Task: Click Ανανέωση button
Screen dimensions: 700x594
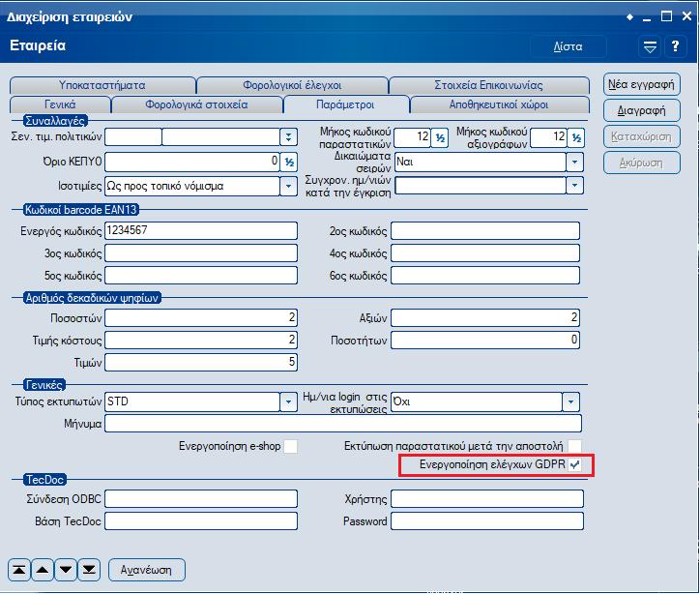Action: pyautogui.click(x=146, y=570)
